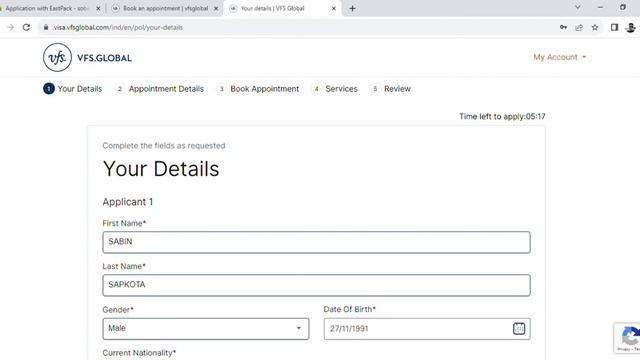Click the Complete the fields as requested text
Viewport: 640px width, 360px height.
click(x=164, y=145)
